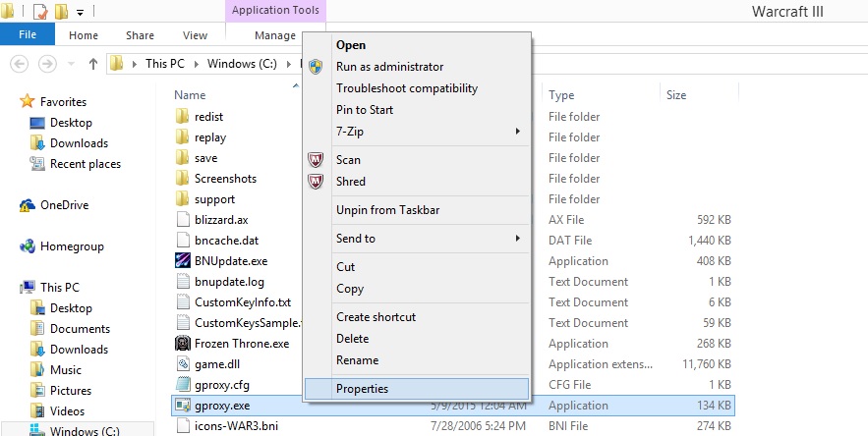Open Documents under This PC
The width and height of the screenshot is (868, 436).
pyautogui.click(x=80, y=329)
